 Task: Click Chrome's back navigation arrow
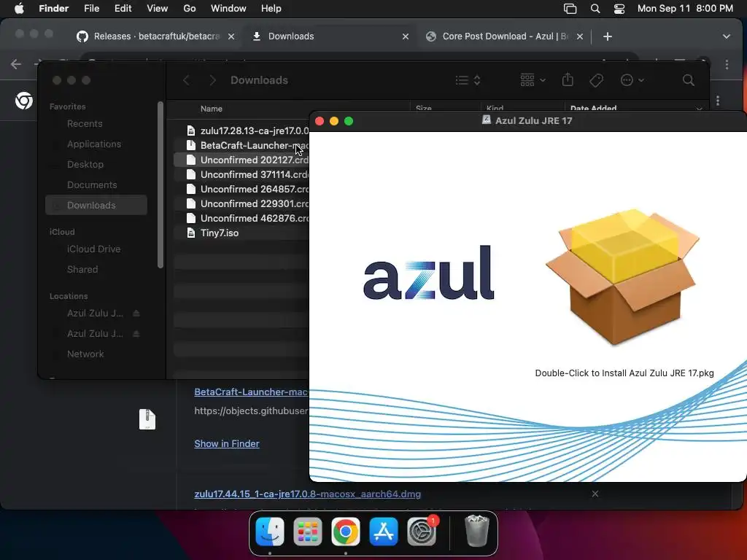click(16, 64)
